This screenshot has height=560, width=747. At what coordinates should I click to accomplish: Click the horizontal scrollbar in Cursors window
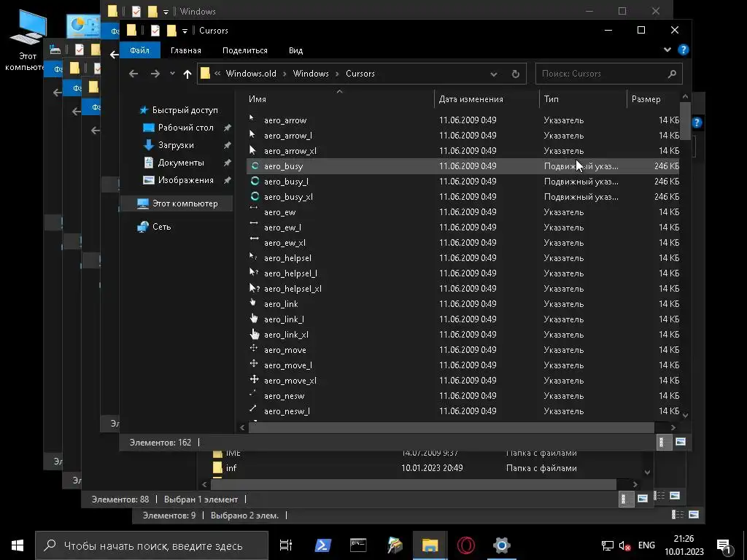coord(451,427)
